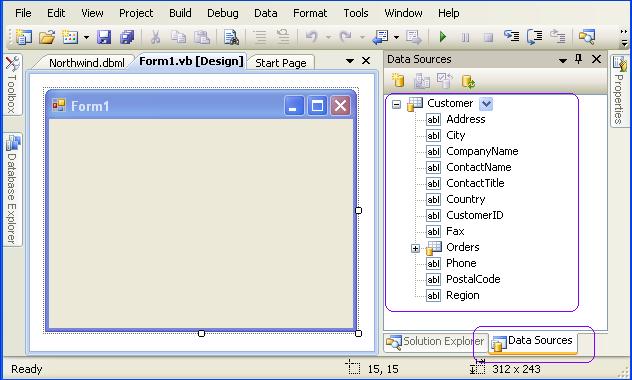Click the Break All pause icon
Screen dimensions: 632x380
tap(465, 37)
